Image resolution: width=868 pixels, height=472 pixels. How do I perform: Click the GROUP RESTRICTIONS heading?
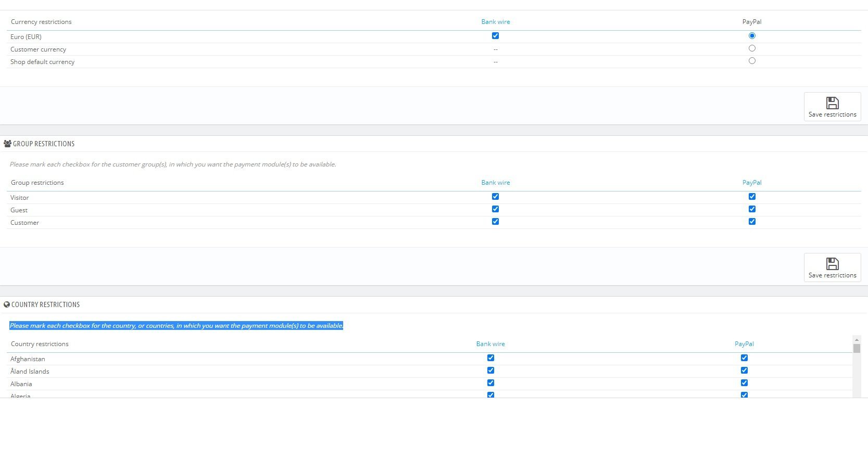tap(44, 144)
